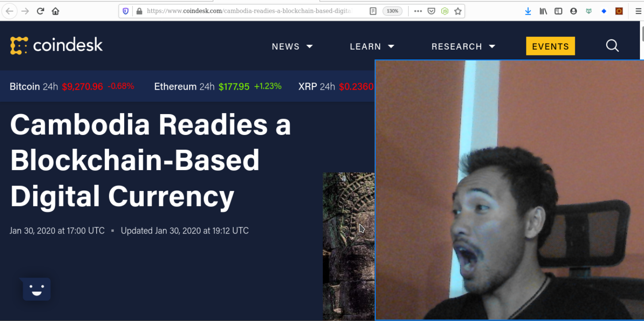Click the orange square extension icon

pyautogui.click(x=619, y=11)
